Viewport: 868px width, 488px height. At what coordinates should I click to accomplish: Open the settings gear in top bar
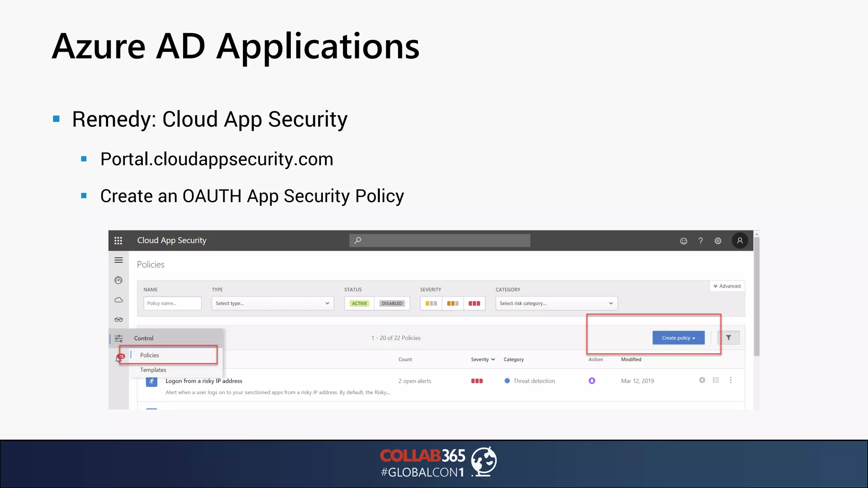[718, 241]
